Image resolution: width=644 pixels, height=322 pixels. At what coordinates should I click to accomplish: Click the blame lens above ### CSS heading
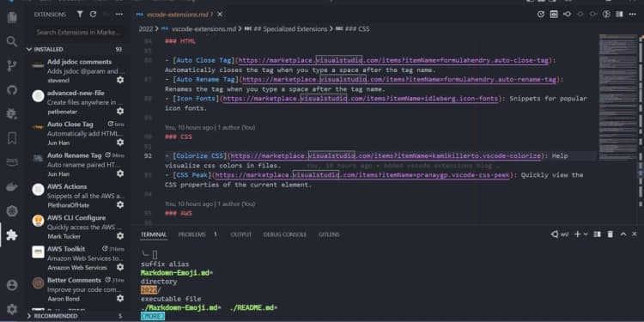coord(210,128)
